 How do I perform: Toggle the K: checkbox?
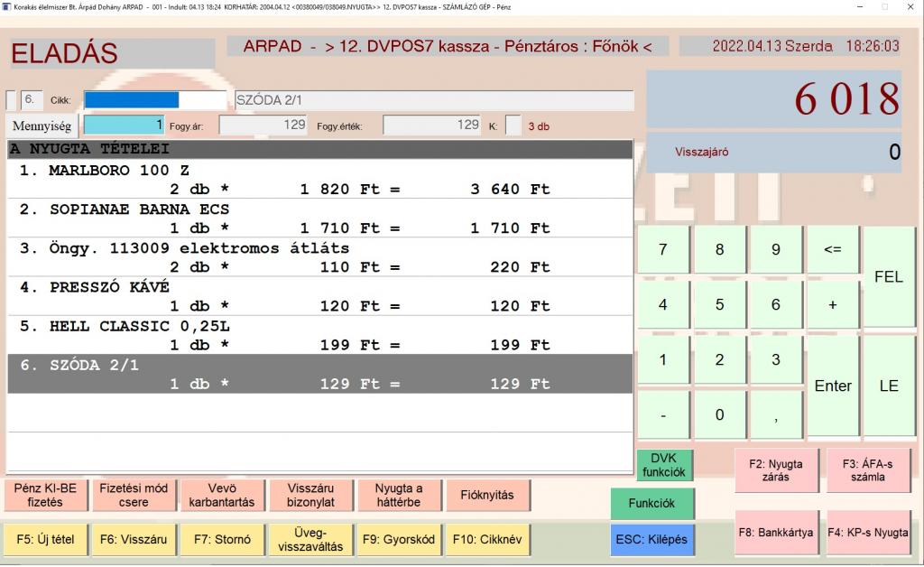pyautogui.click(x=513, y=125)
